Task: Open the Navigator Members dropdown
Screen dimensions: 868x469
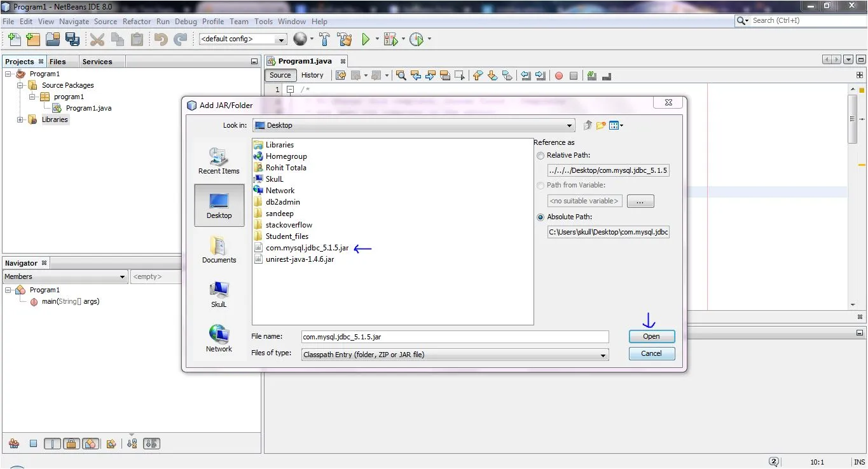Action: 65,277
